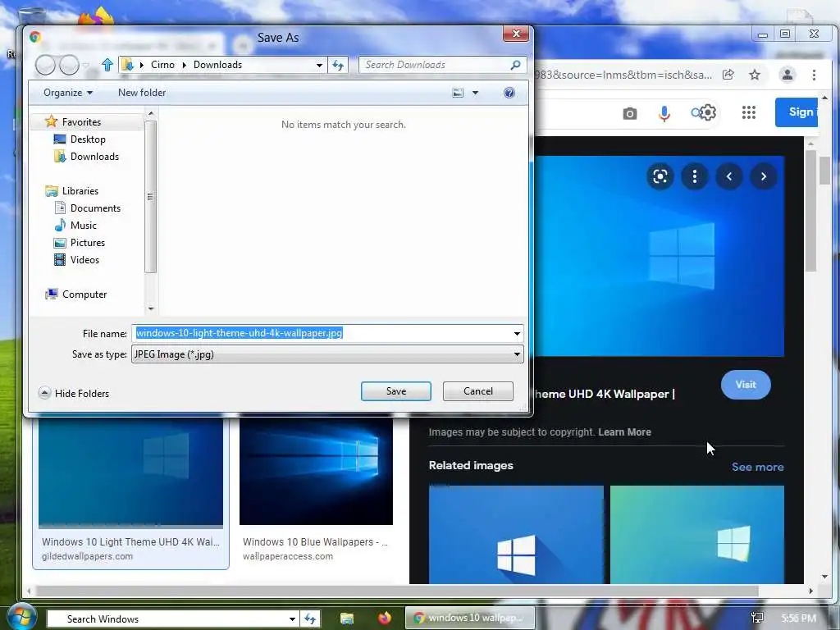Click See more related images link
This screenshot has width=840, height=630.
coord(757,467)
